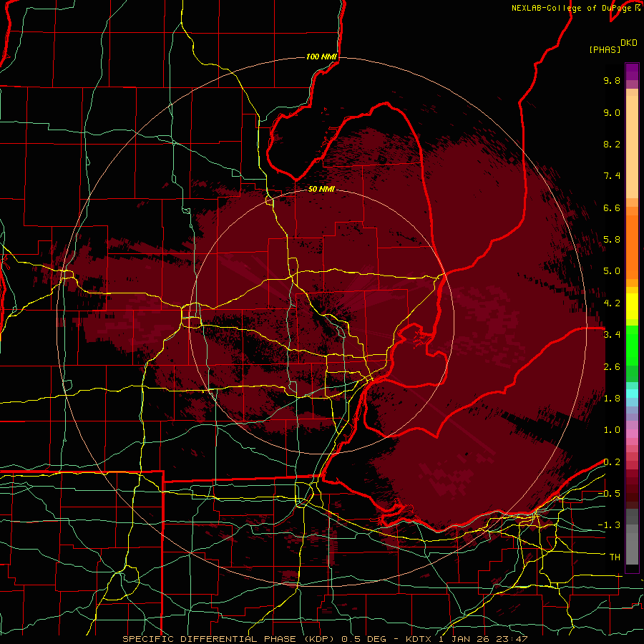Click the -0.5 scale label
Image resolution: width=644 pixels, height=644 pixels.
click(x=609, y=494)
